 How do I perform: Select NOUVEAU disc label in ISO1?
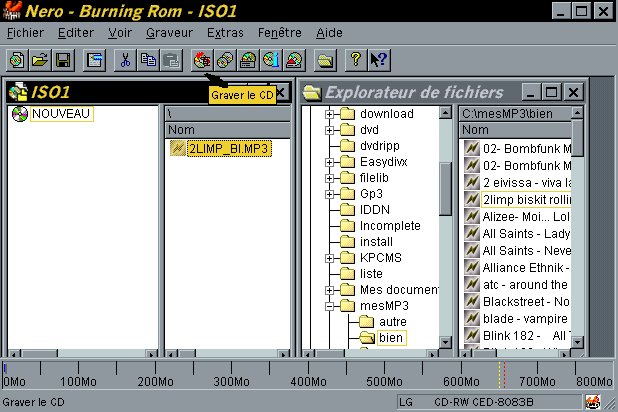61,114
